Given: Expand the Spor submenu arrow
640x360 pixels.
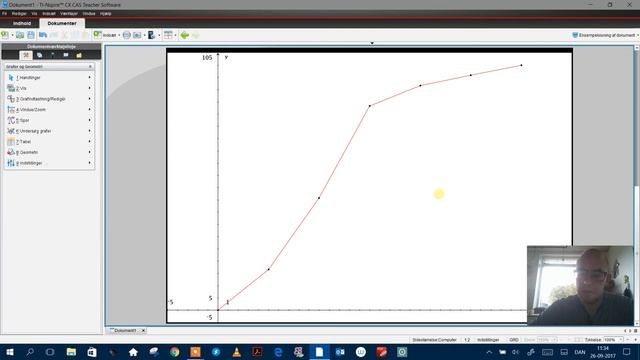Looking at the screenshot, I should pos(90,120).
